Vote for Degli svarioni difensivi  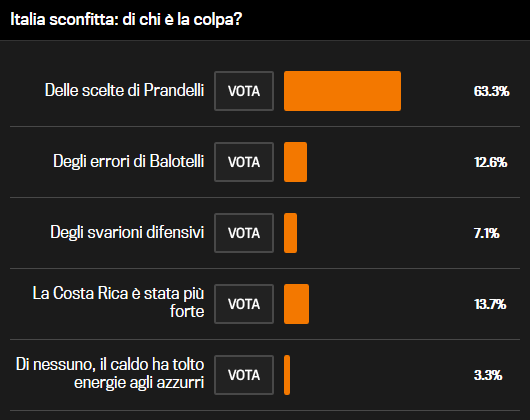click(244, 233)
